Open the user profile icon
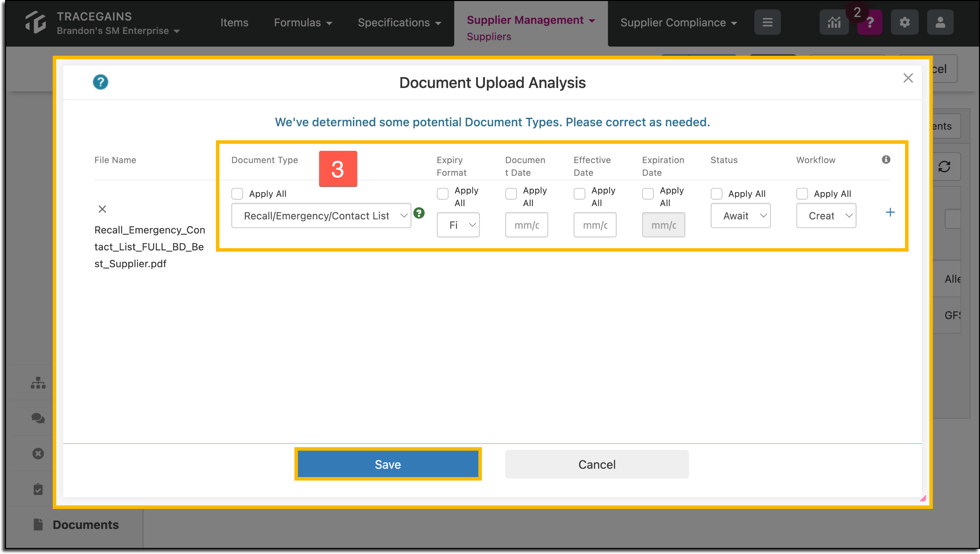980x554 pixels. click(x=940, y=23)
